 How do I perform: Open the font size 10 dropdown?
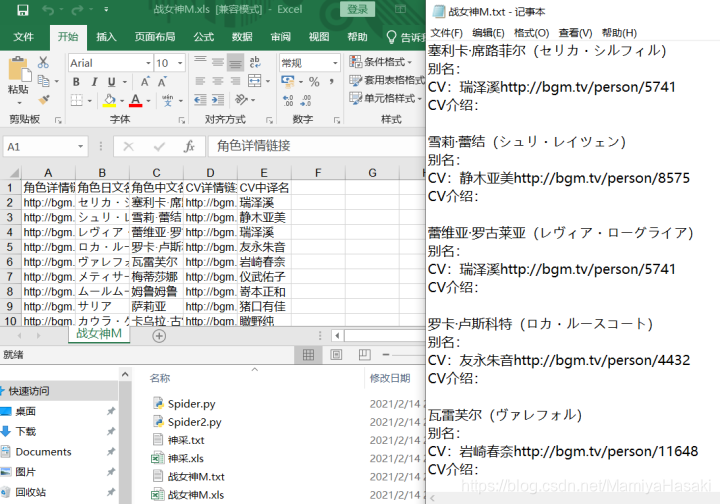(x=180, y=63)
